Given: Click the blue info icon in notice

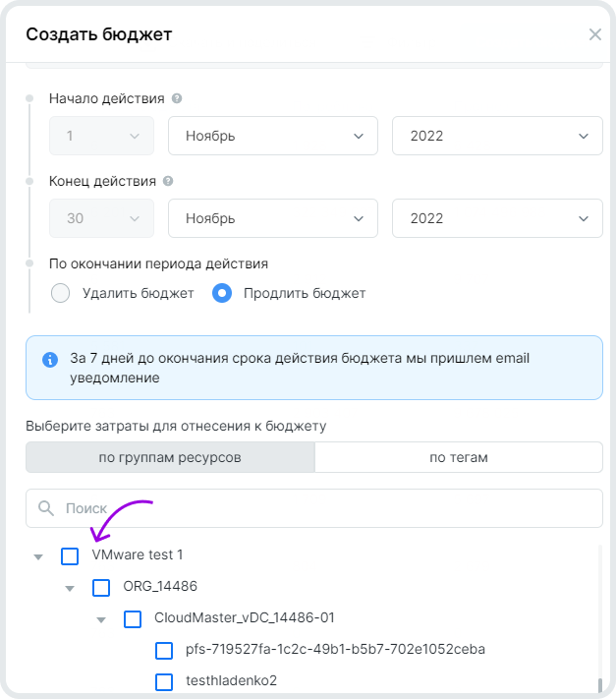Looking at the screenshot, I should tap(50, 359).
